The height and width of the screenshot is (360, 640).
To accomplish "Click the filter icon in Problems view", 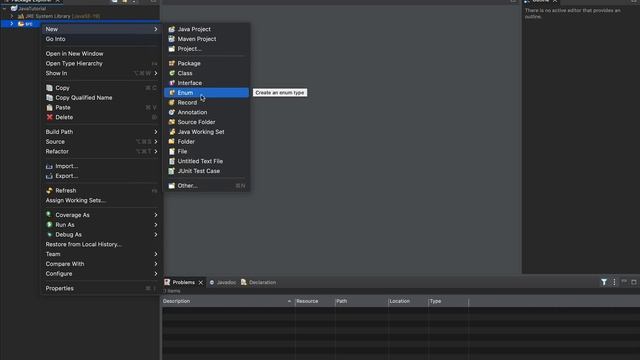I will 604,282.
